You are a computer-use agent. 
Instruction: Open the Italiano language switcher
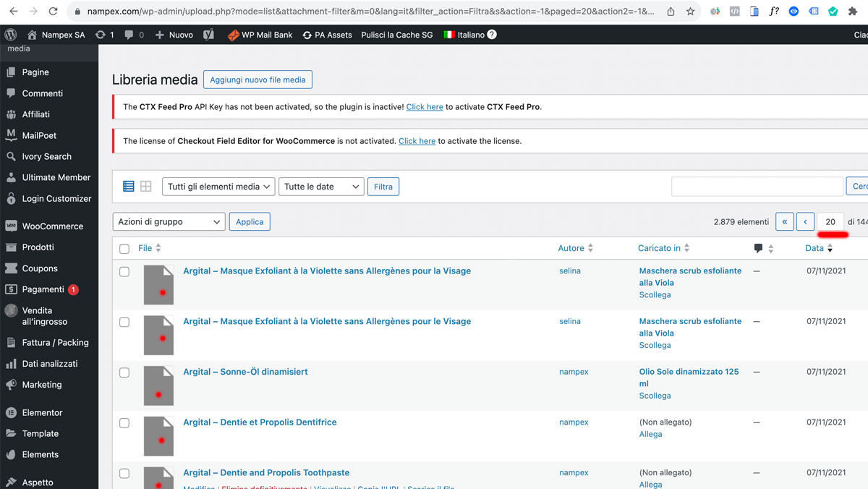(464, 35)
